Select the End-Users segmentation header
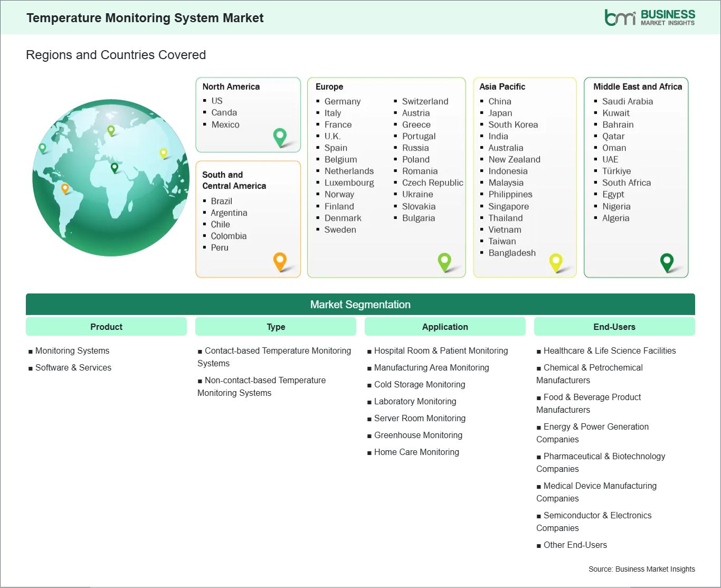Viewport: 721px width, 588px height. pos(614,327)
